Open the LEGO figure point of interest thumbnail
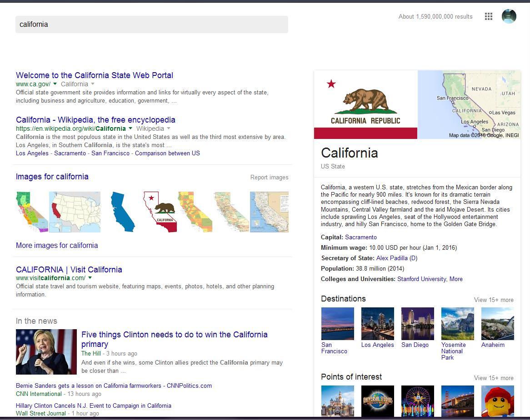Screen dimensions: 530x420 tap(498, 401)
